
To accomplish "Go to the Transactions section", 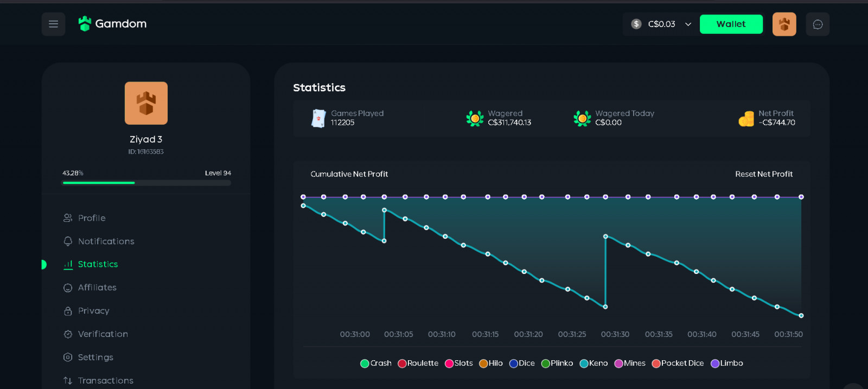I will click(105, 381).
